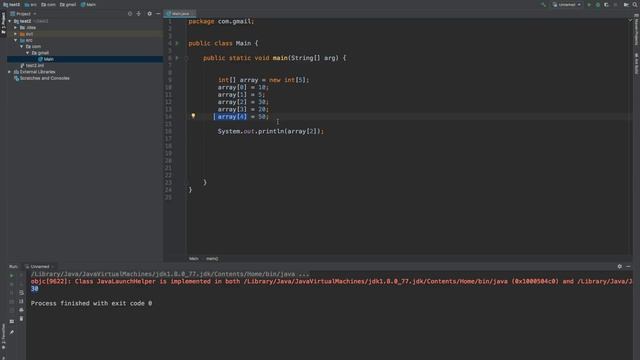Click the code line System.out.println(array[2])
The height and width of the screenshot is (360, 640).
click(x=271, y=131)
